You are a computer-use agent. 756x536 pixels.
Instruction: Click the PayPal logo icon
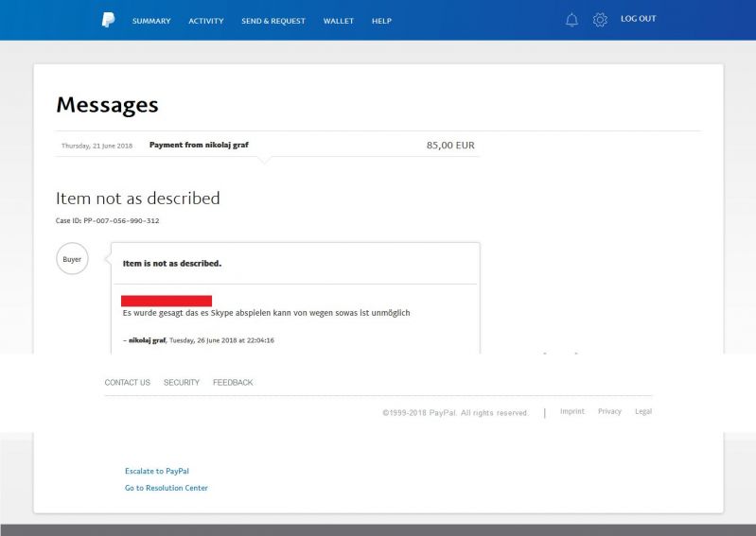[x=109, y=21]
